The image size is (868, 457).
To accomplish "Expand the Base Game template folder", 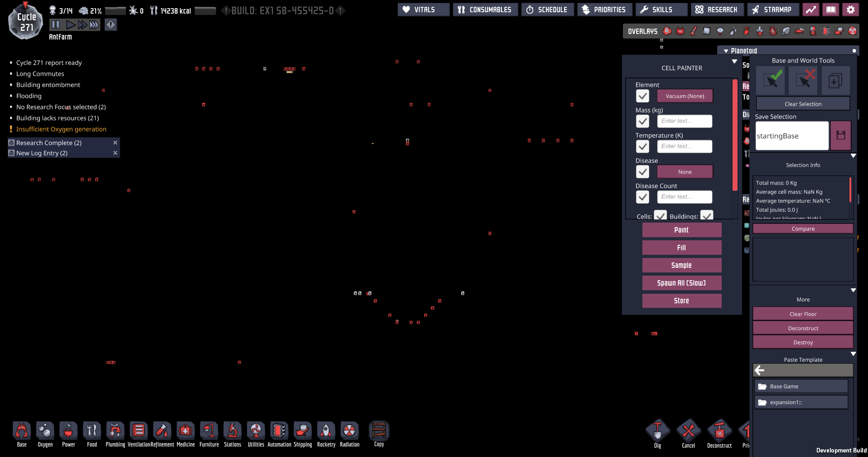I will tap(801, 386).
